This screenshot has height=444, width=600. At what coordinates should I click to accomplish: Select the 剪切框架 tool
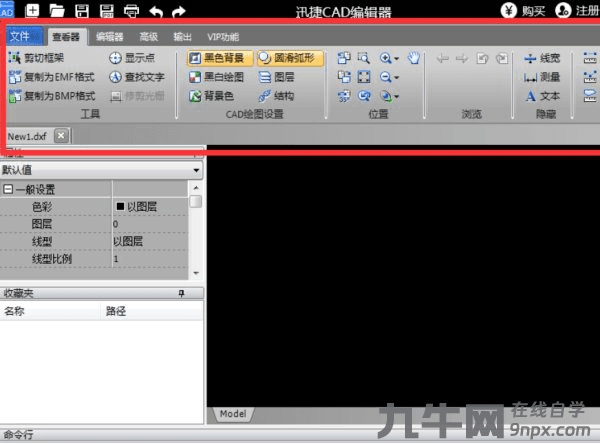[36, 58]
